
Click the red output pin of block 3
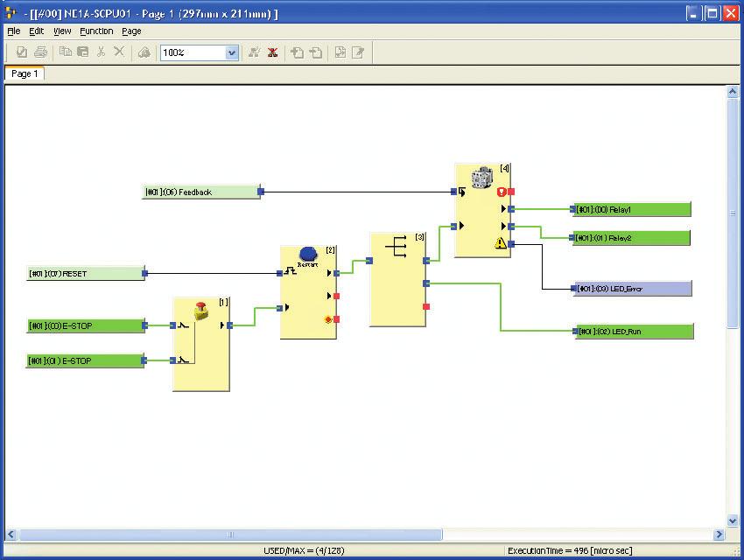(x=426, y=306)
